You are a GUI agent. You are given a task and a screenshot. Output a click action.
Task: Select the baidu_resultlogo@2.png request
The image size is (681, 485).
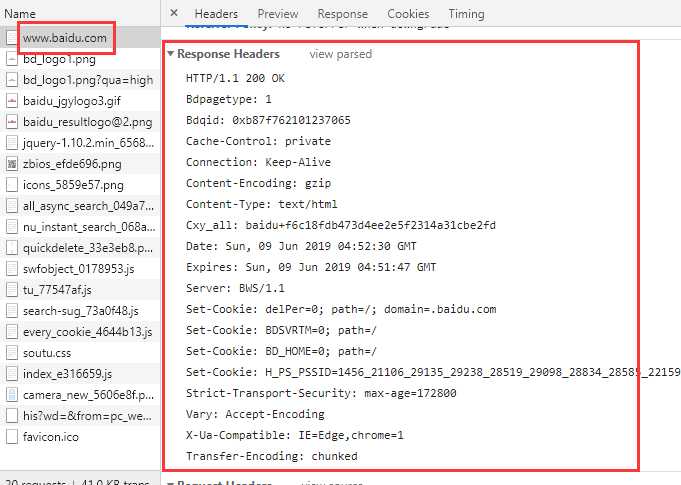[87, 122]
